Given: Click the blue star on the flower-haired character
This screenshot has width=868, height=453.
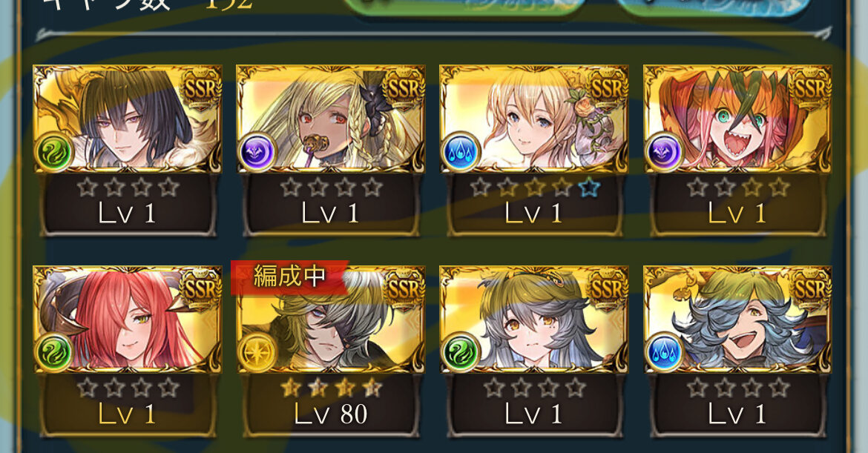Looking at the screenshot, I should click(589, 188).
